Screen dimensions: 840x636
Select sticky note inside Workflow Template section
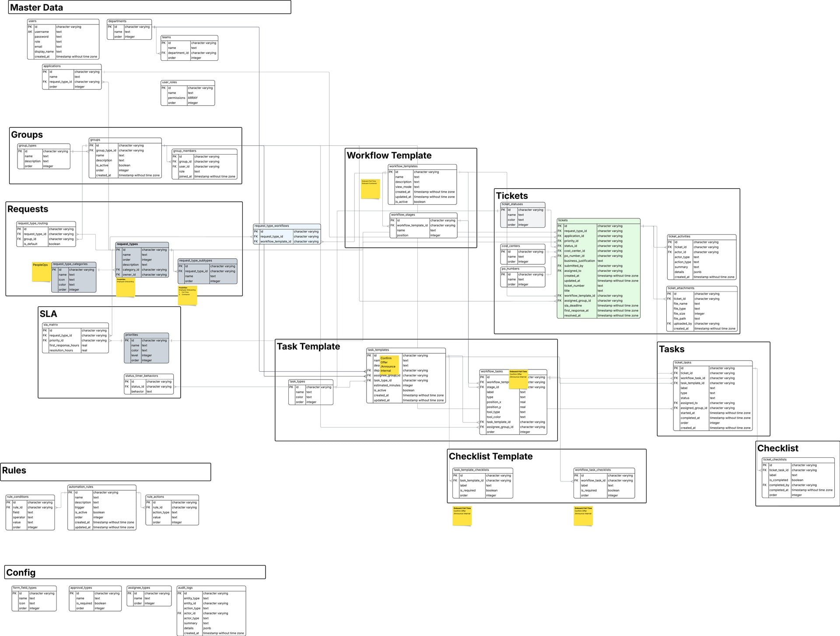(370, 189)
